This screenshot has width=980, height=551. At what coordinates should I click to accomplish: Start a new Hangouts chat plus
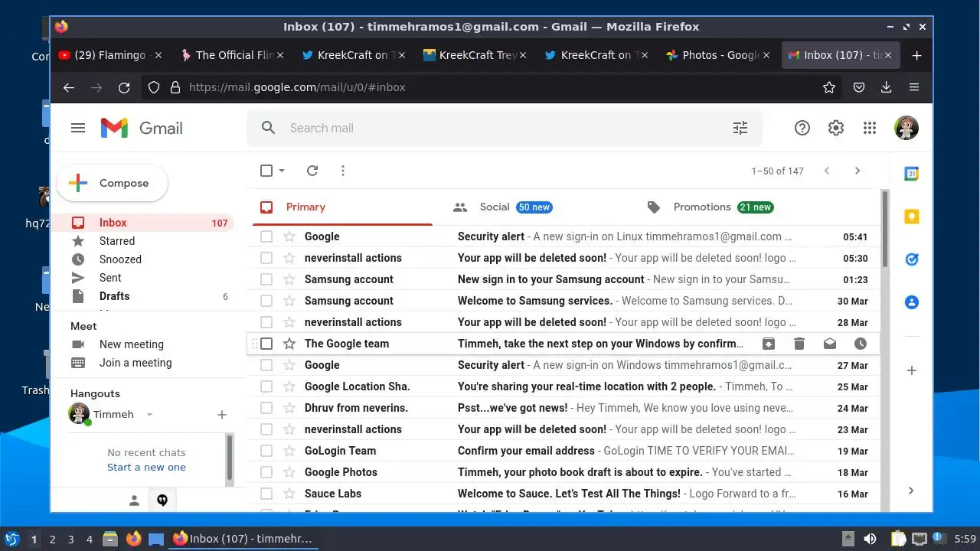[x=221, y=415]
